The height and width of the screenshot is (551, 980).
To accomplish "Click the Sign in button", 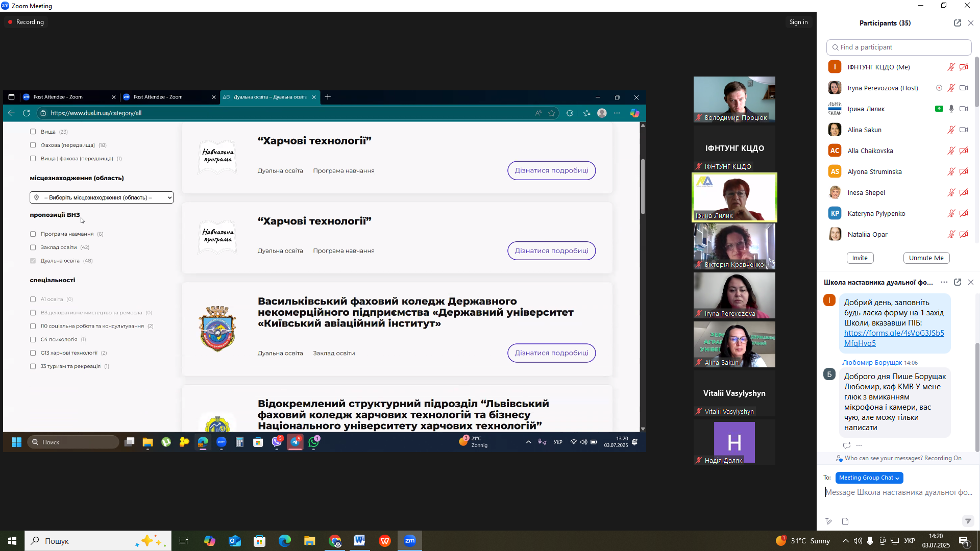I will coord(798,22).
